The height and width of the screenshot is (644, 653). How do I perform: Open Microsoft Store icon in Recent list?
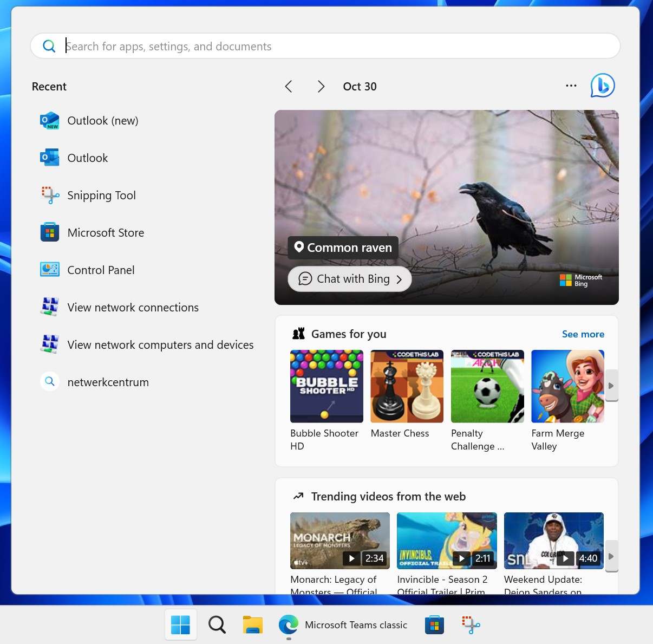click(x=50, y=233)
